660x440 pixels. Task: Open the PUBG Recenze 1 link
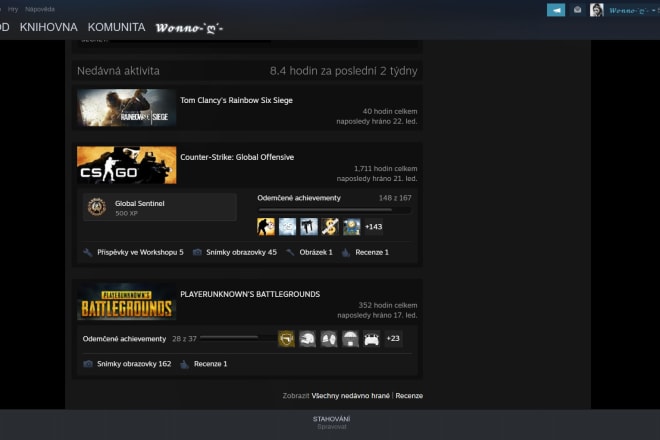(210, 364)
